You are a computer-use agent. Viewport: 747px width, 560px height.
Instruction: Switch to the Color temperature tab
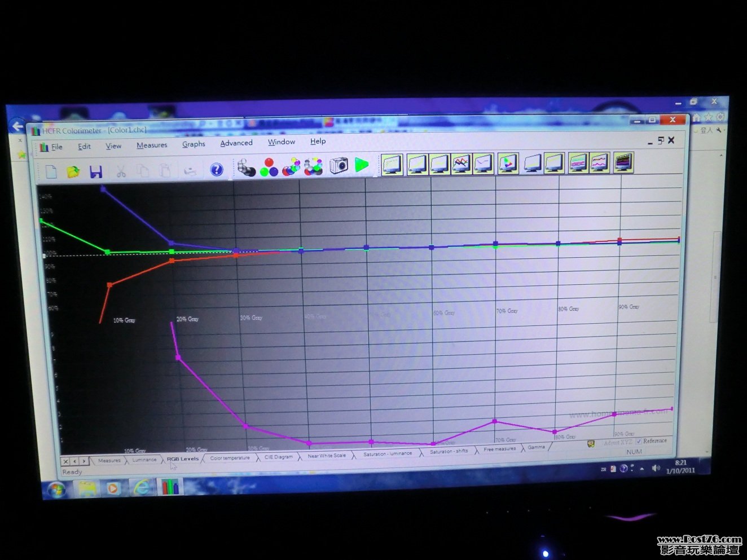coord(230,458)
